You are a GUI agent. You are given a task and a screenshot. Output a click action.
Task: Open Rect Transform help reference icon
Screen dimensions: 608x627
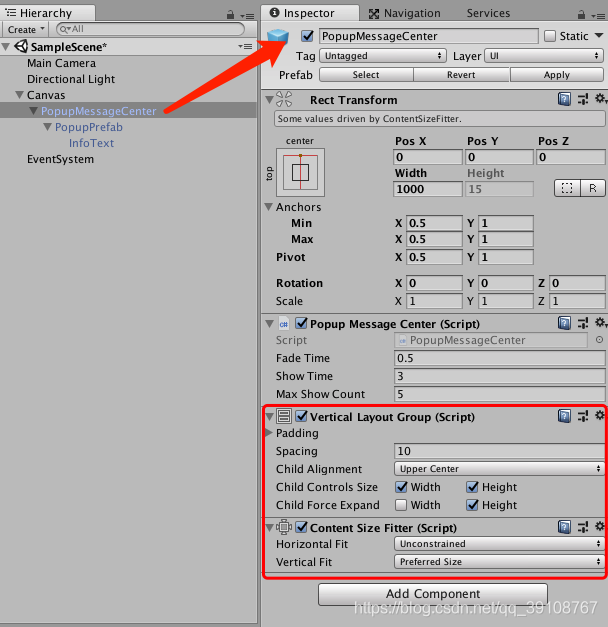click(564, 99)
